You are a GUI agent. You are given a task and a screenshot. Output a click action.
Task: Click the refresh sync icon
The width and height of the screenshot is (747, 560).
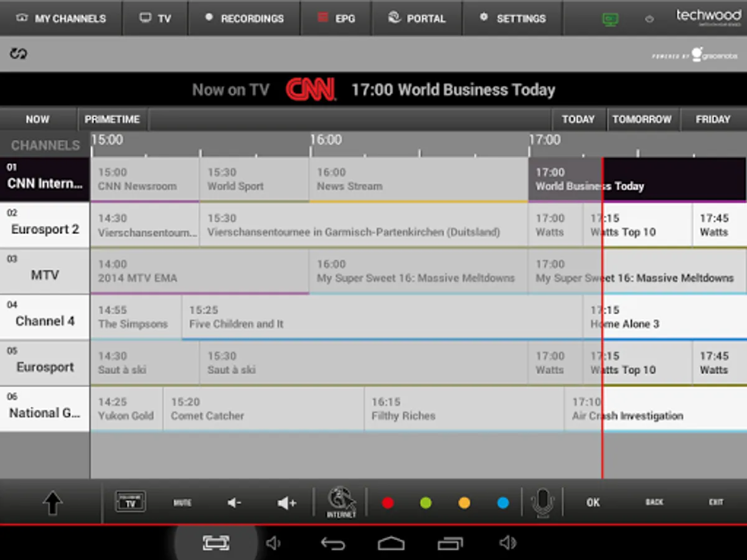(19, 54)
